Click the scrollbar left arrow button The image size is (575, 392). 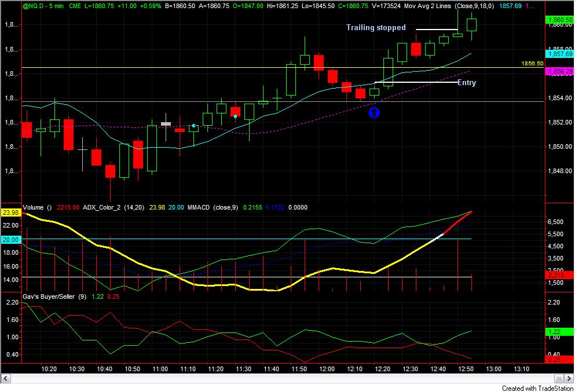click(x=6, y=379)
